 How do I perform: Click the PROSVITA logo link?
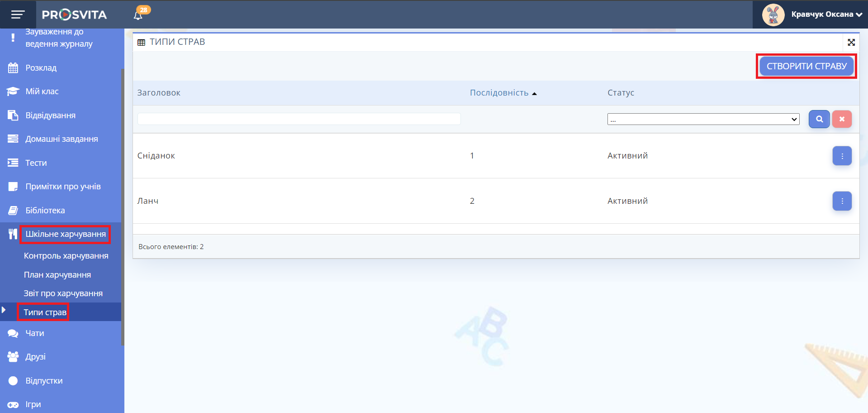tap(75, 14)
